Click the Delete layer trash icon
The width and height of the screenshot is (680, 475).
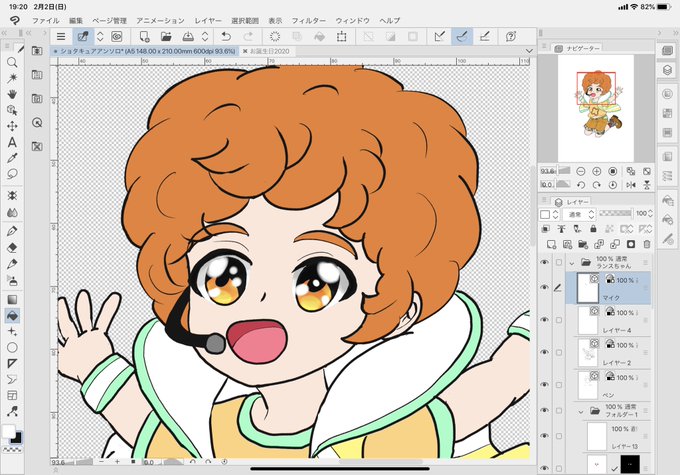pos(647,244)
